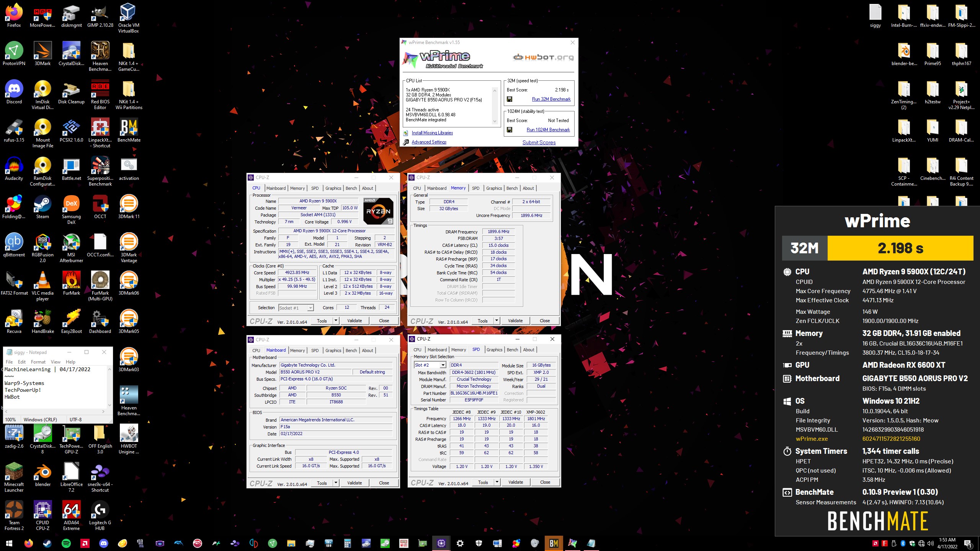
Task: Click inside the Notepad text area on HWBot line
Action: point(12,397)
